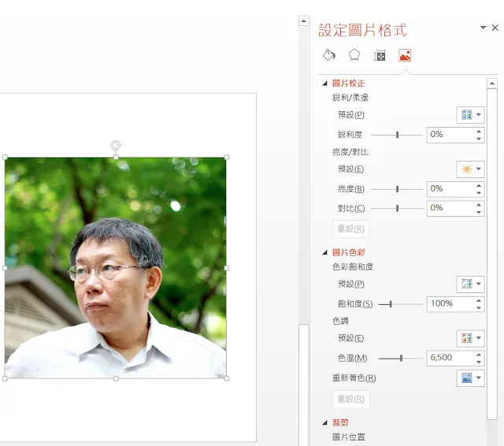
Task: Decrease 銳利度 with the down spinner
Action: coord(479,139)
